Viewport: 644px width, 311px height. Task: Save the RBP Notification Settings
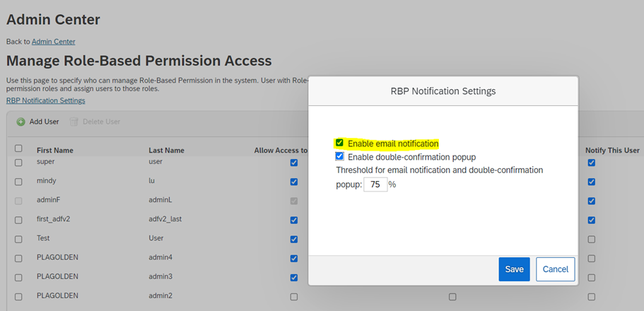(x=514, y=269)
